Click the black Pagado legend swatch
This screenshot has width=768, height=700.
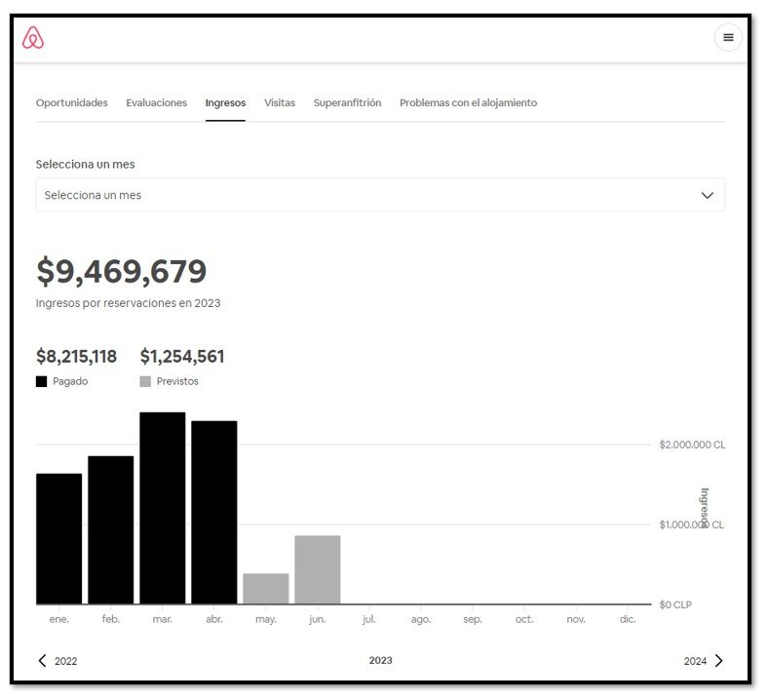(42, 382)
